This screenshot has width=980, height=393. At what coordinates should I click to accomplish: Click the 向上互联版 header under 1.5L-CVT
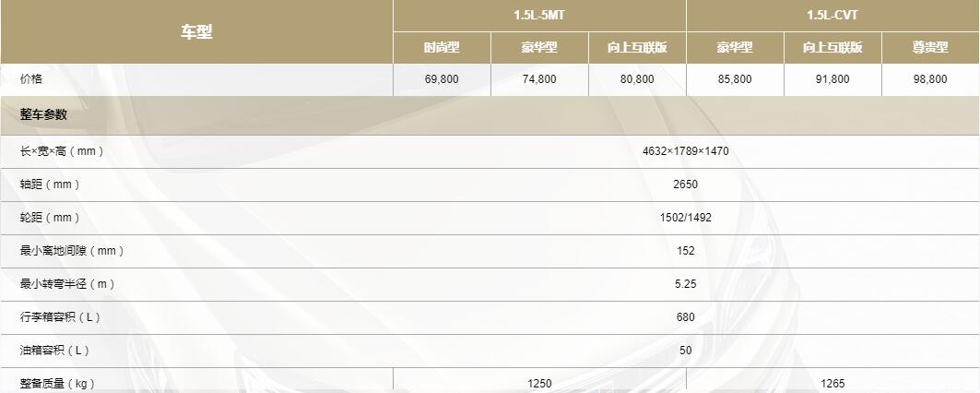(x=832, y=48)
